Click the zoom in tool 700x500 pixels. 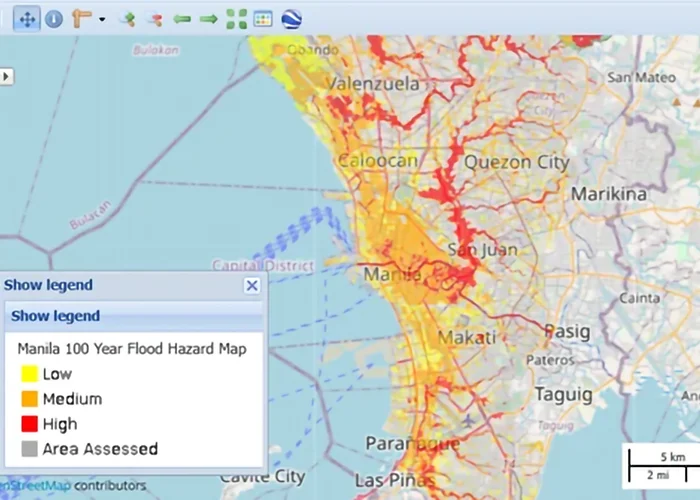click(126, 18)
